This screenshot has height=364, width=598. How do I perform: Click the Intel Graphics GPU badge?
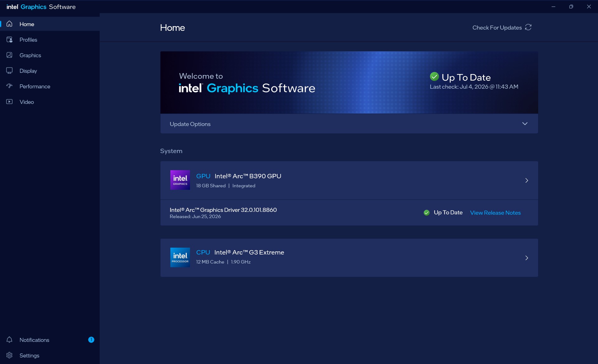[180, 180]
